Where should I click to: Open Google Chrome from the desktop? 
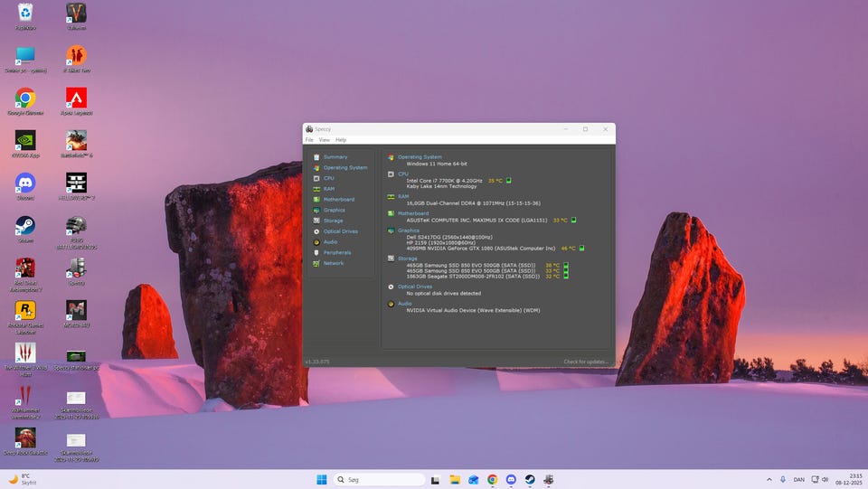pyautogui.click(x=25, y=100)
